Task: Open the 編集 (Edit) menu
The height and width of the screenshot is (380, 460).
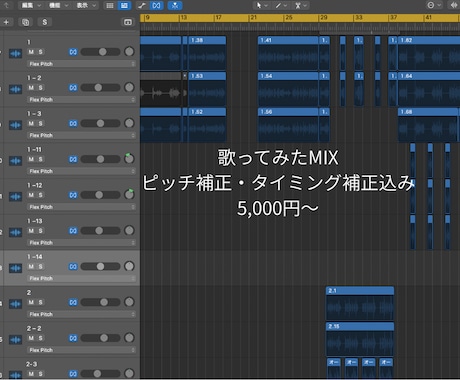Action: tap(31, 5)
